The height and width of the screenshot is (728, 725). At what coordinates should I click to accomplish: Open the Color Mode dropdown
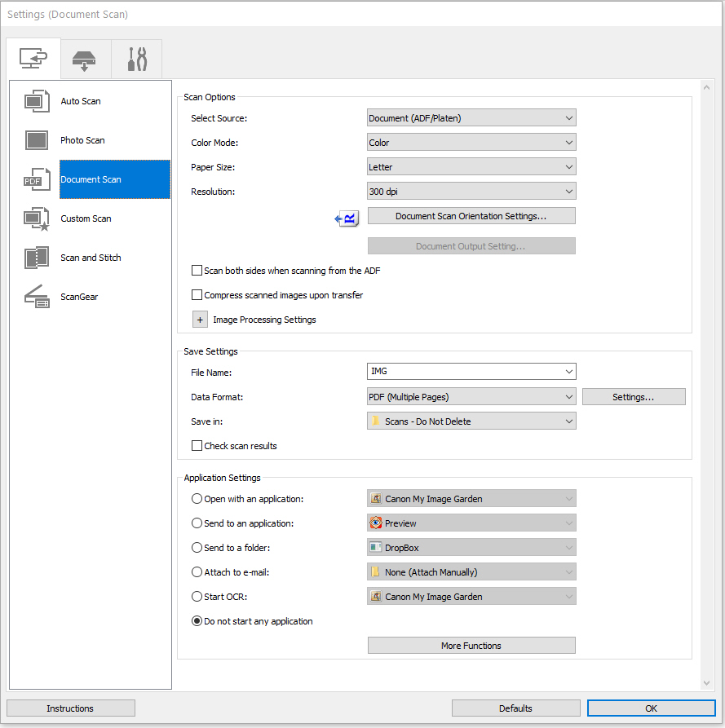(x=471, y=143)
